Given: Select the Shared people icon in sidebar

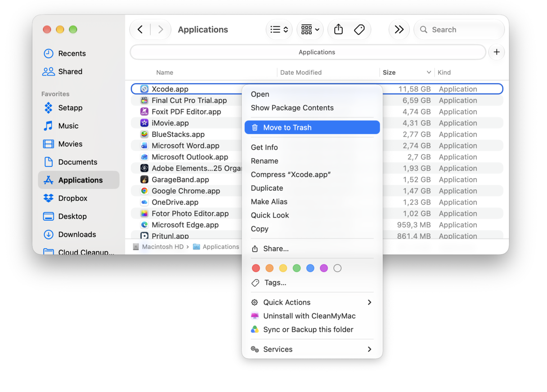Looking at the screenshot, I should click(x=49, y=71).
